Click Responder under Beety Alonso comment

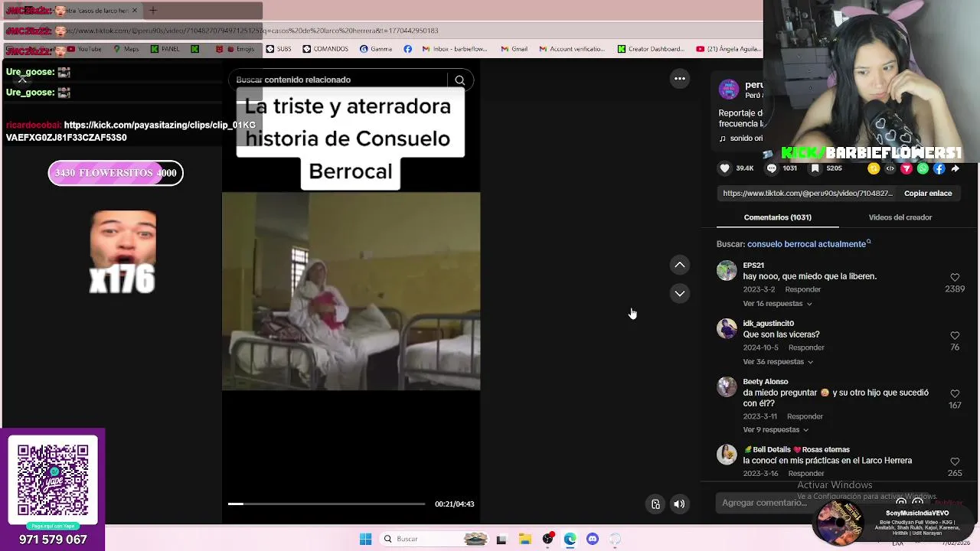805,416
